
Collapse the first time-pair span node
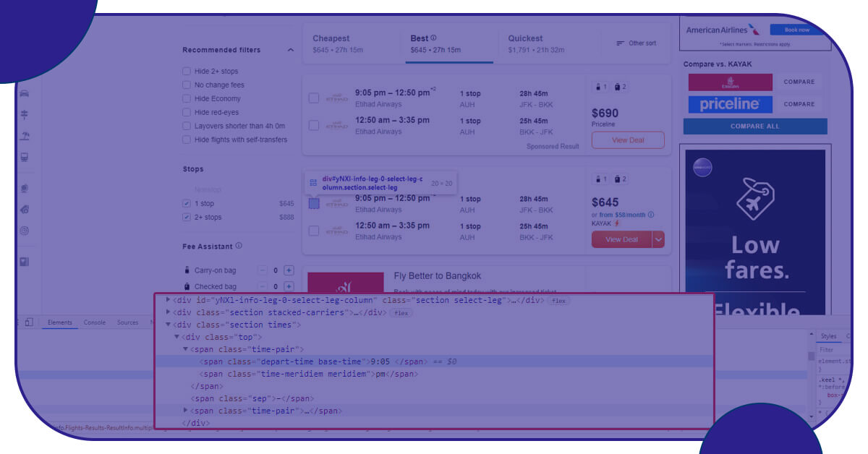click(x=185, y=350)
